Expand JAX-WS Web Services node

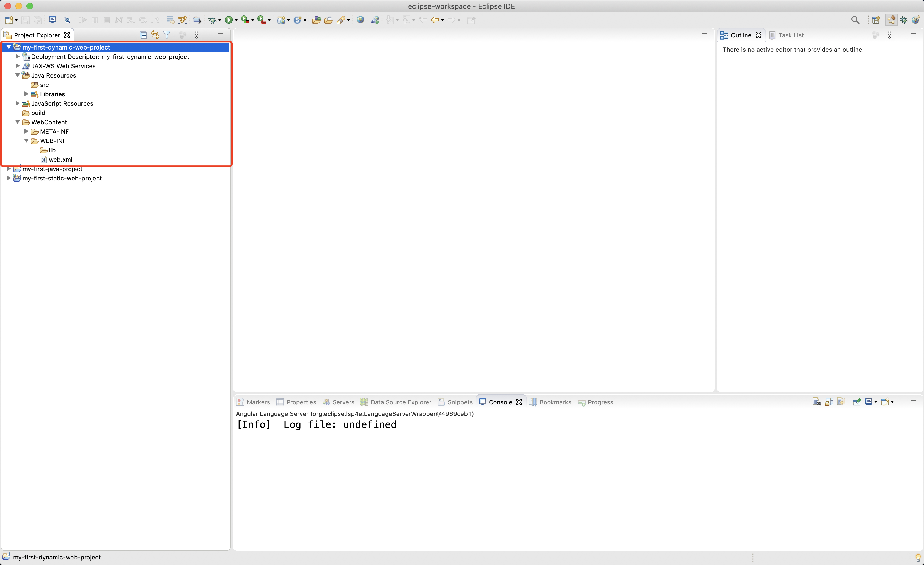coord(17,66)
